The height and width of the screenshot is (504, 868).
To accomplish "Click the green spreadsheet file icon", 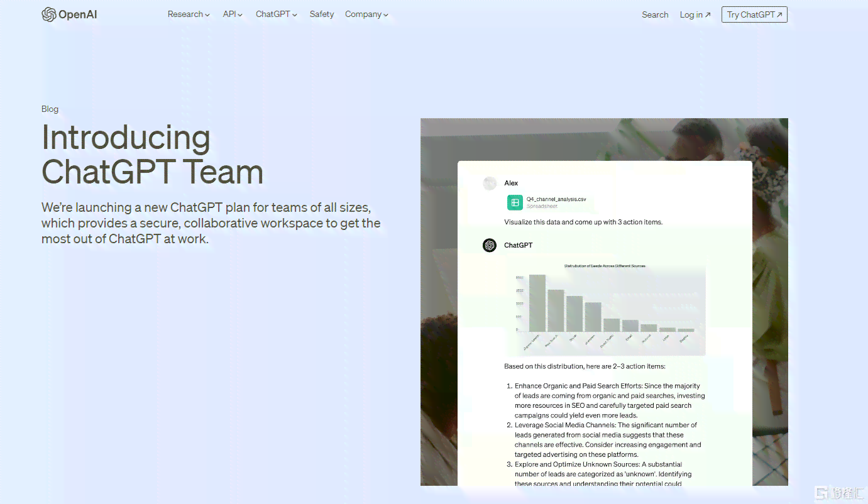I will pyautogui.click(x=515, y=202).
